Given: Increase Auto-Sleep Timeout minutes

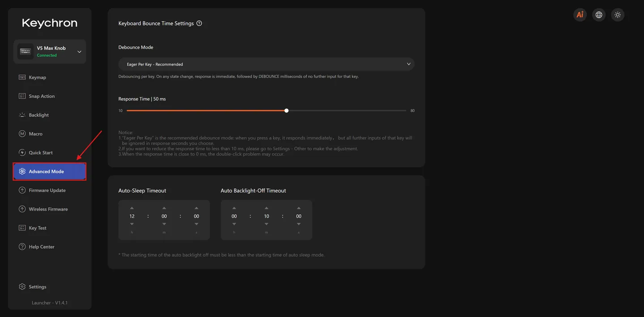Looking at the screenshot, I should click(x=164, y=208).
